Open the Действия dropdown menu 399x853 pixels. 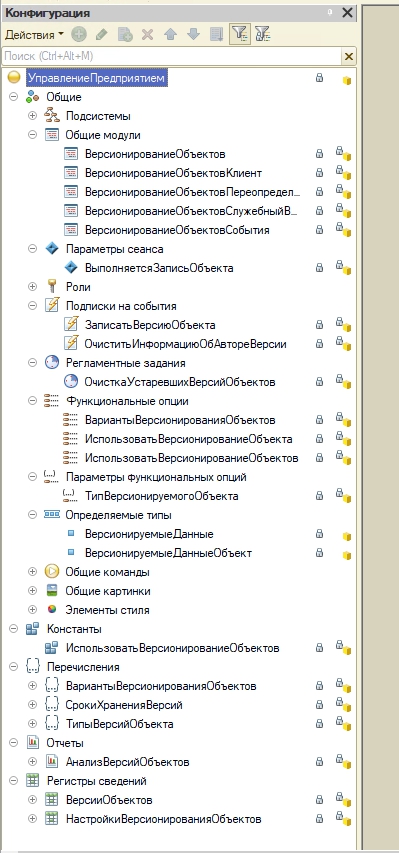pyautogui.click(x=34, y=35)
